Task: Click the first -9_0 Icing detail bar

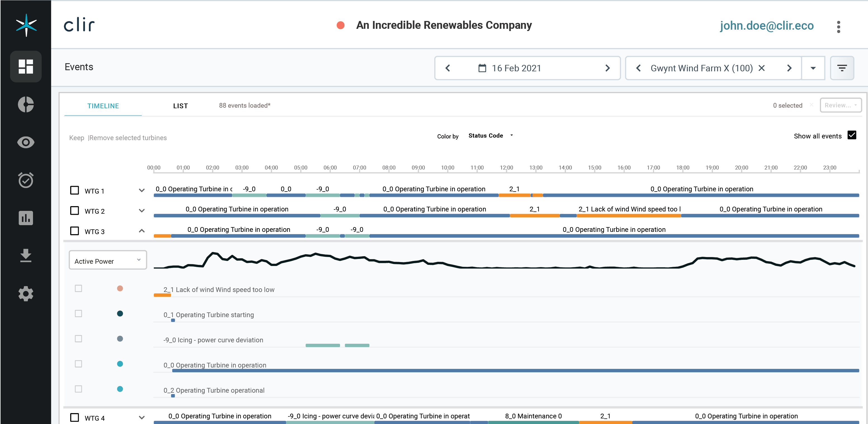Action: tap(323, 345)
